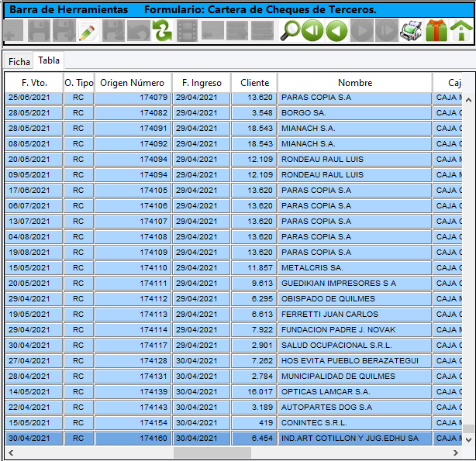Screen dimensions: 476x461
Task: Click the disabled grey row-list icon left of the magnifier
Action: (x=263, y=30)
